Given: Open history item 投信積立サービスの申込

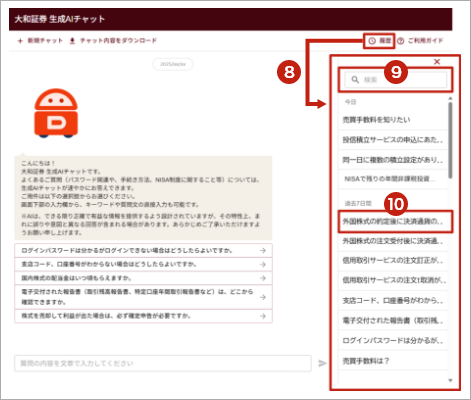Looking at the screenshot, I should point(393,140).
